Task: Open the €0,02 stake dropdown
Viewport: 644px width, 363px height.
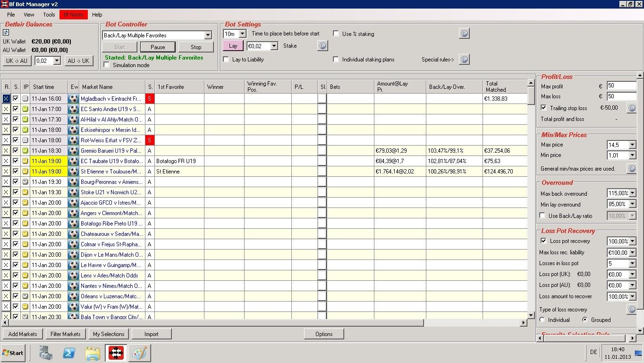Action: point(274,46)
